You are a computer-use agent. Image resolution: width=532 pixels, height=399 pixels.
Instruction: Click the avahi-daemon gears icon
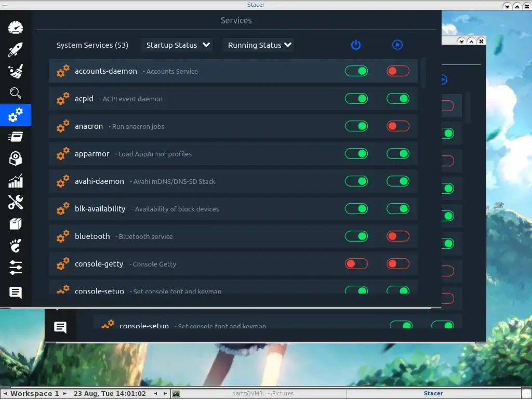pos(63,181)
